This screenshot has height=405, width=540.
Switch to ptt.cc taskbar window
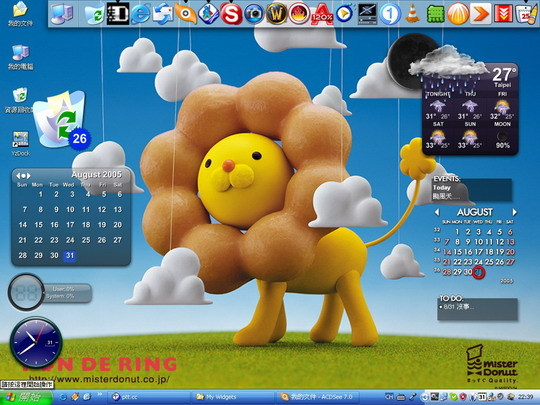tap(148, 397)
